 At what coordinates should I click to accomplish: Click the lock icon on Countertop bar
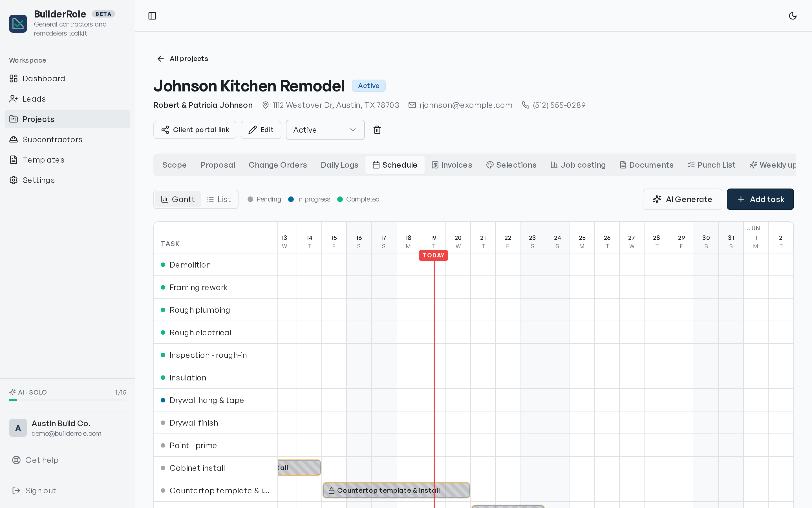[331, 491]
